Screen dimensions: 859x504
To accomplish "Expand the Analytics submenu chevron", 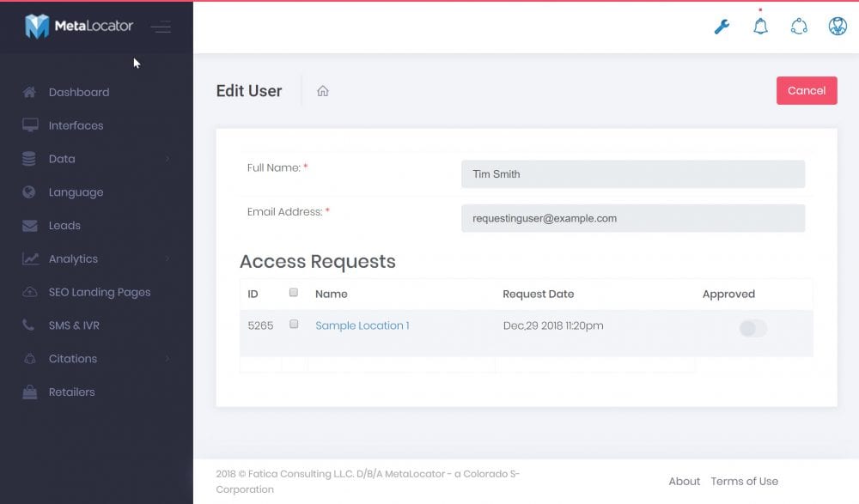I will click(168, 258).
